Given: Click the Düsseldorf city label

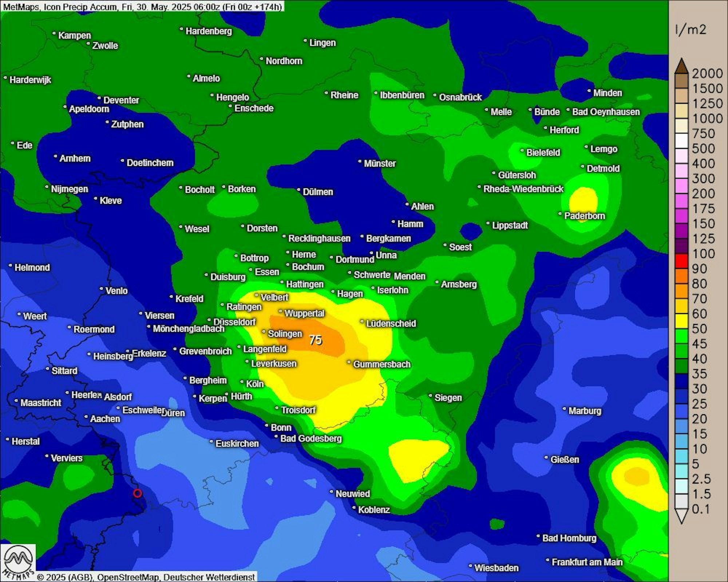Looking at the screenshot, I should click(x=234, y=322).
